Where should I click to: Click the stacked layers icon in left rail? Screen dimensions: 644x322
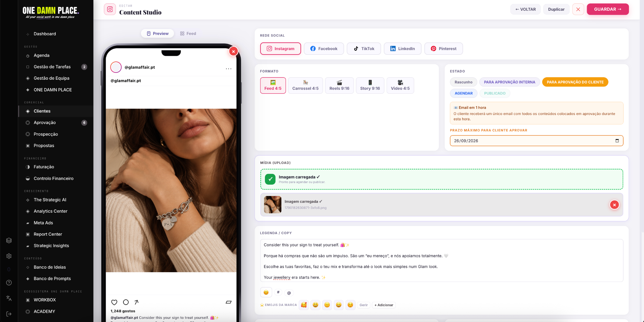pyautogui.click(x=9, y=240)
